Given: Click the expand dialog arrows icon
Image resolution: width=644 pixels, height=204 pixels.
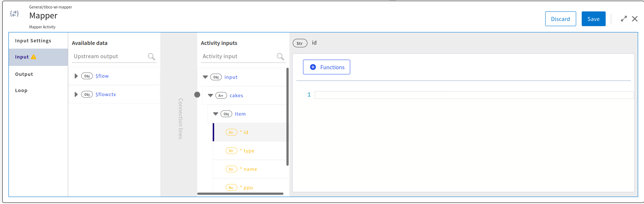Looking at the screenshot, I should click(x=624, y=19).
